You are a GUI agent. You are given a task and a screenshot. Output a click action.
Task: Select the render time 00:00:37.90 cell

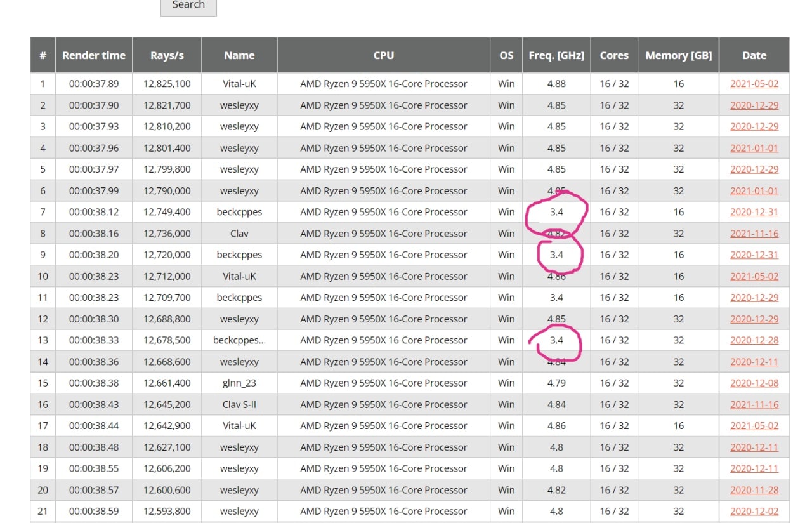[x=94, y=105]
